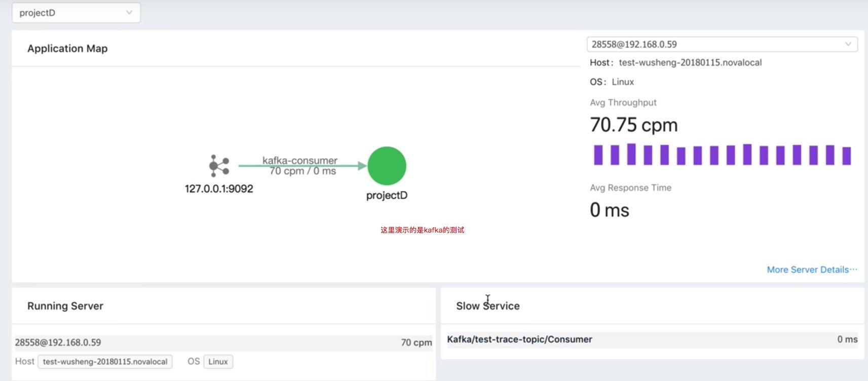Click the last throughput chart bar

click(x=846, y=156)
